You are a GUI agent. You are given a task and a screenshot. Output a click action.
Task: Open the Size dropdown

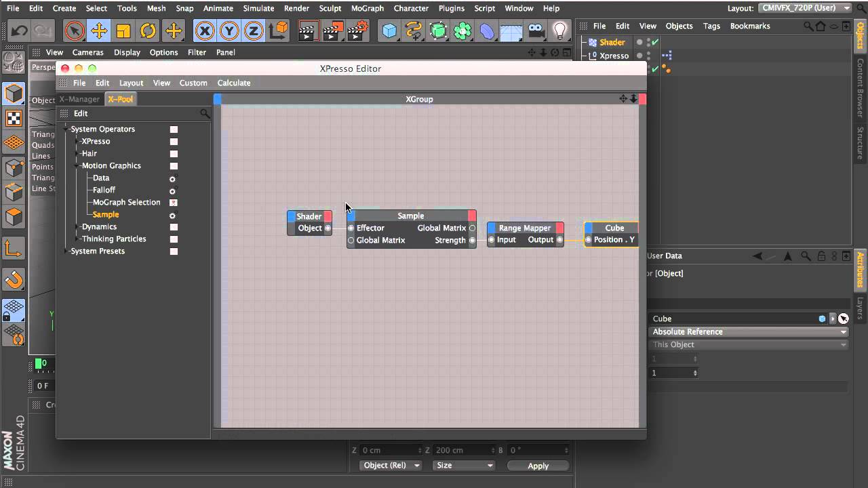click(465, 466)
